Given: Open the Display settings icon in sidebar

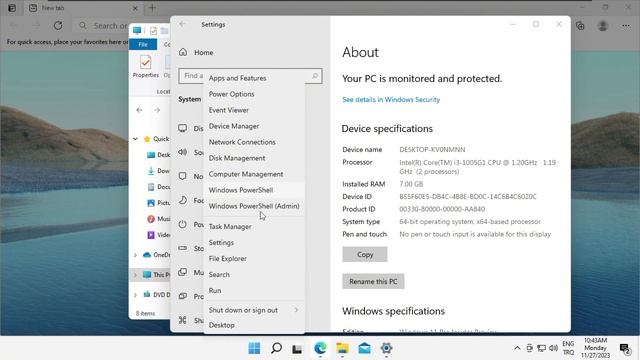Looking at the screenshot, I should click(x=182, y=128).
